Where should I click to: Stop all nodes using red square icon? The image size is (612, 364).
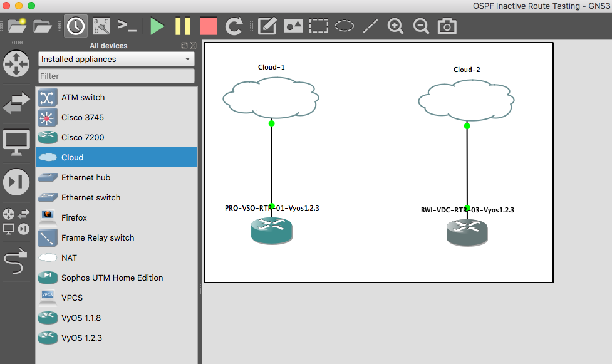208,26
